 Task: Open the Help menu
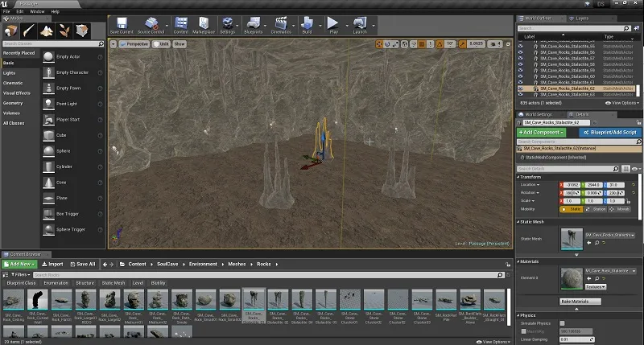(55, 11)
